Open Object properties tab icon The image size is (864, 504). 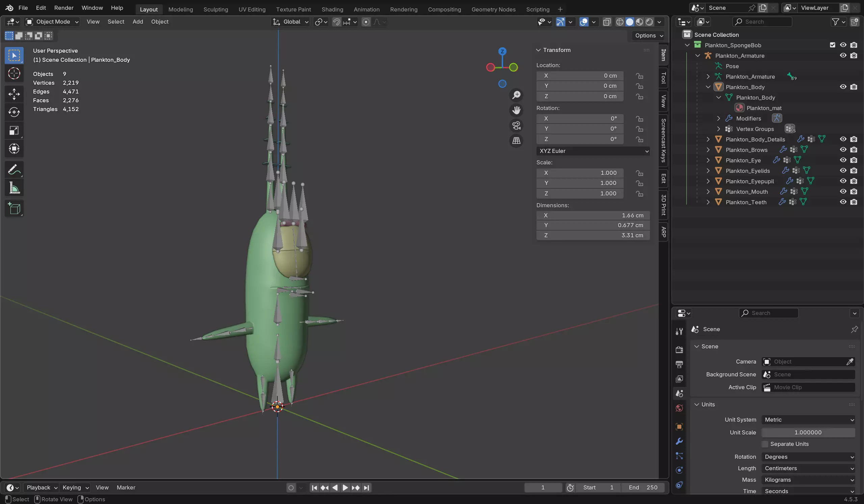(x=679, y=426)
